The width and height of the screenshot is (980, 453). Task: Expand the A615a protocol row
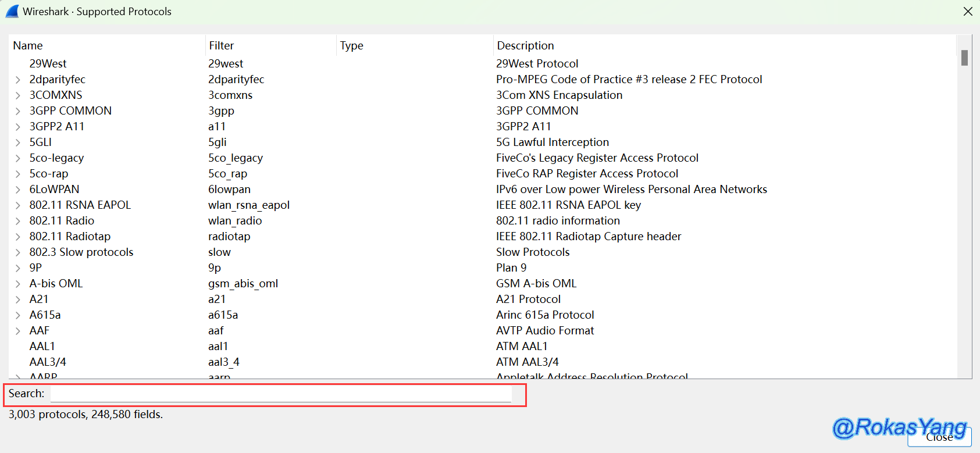tap(18, 315)
